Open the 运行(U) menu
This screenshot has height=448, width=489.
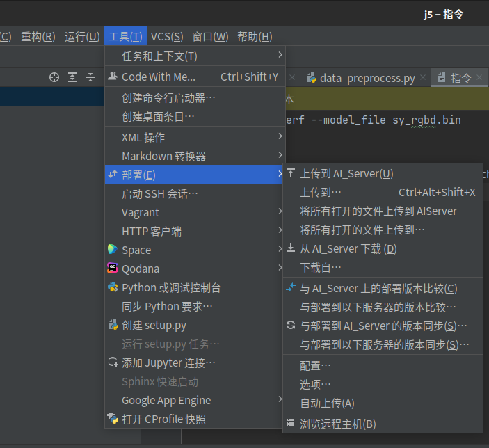[x=82, y=36]
